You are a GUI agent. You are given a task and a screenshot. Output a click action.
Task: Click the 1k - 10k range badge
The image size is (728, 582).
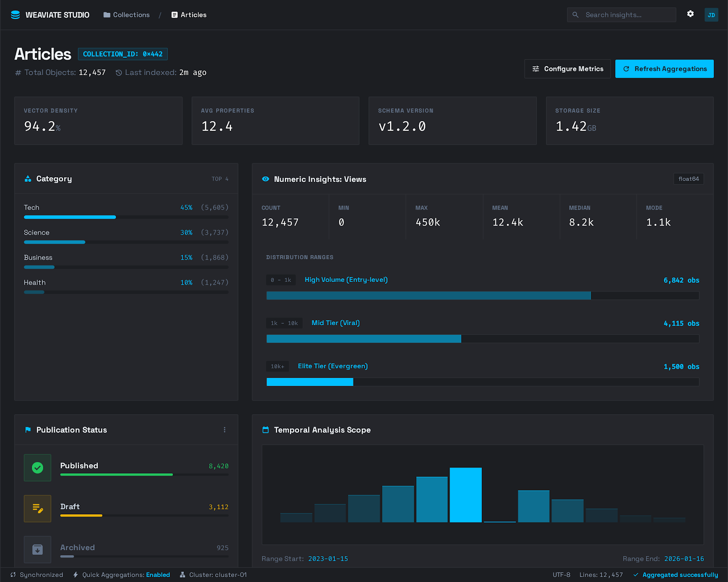(284, 323)
